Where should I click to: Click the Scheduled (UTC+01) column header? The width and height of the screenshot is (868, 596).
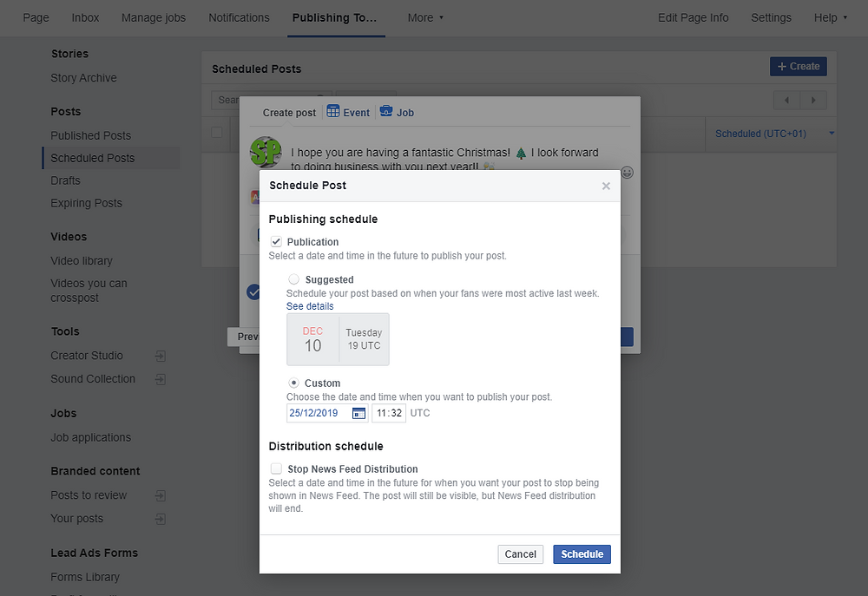pyautogui.click(x=760, y=134)
